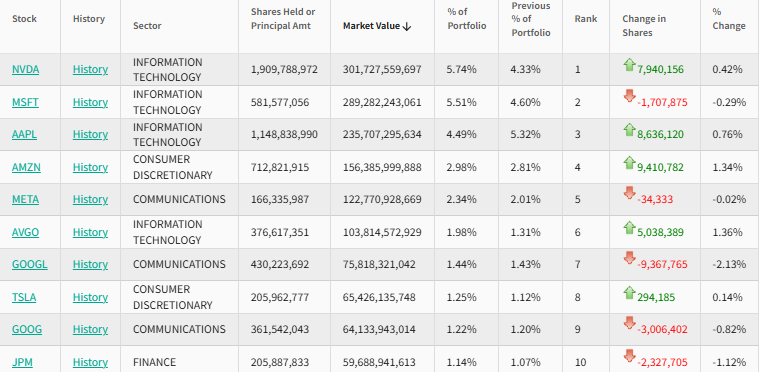View History for the TSLA holding
This screenshot has height=372, width=759.
coord(90,297)
